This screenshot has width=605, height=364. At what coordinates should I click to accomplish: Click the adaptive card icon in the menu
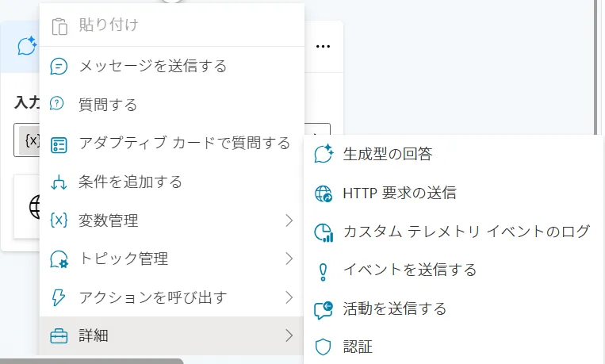tap(59, 144)
